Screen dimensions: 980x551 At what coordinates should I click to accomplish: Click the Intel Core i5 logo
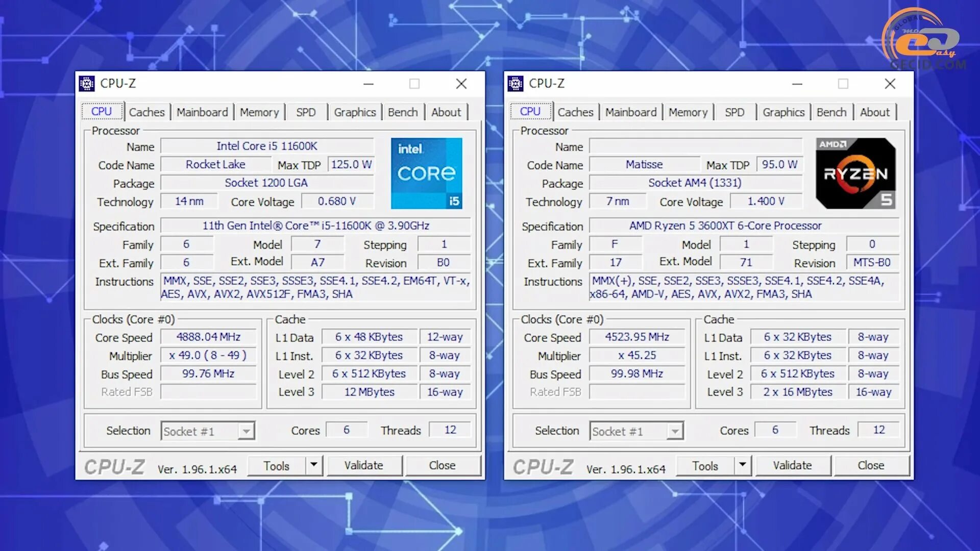pos(426,173)
